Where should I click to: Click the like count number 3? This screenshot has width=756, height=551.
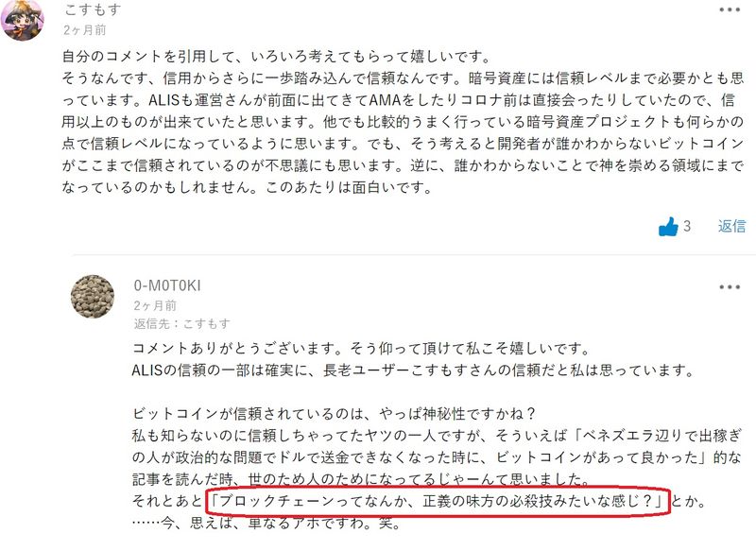pyautogui.click(x=687, y=226)
